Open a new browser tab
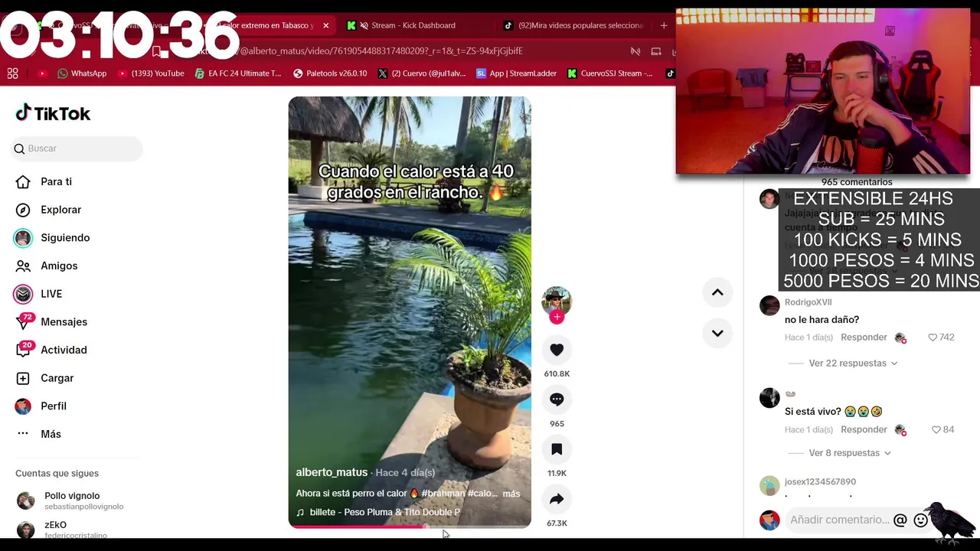Viewport: 980px width, 551px height. tap(664, 25)
